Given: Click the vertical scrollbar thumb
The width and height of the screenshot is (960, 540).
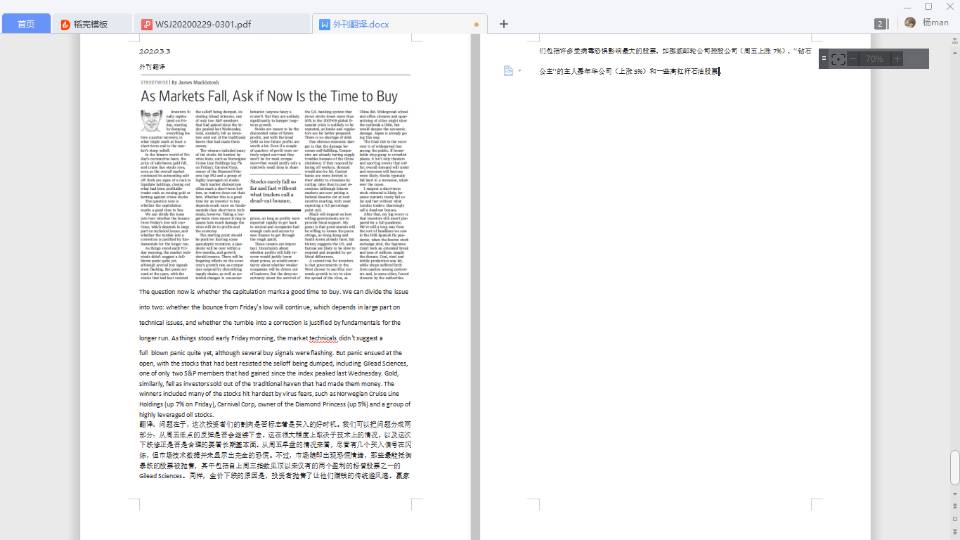Looking at the screenshot, I should [954, 467].
